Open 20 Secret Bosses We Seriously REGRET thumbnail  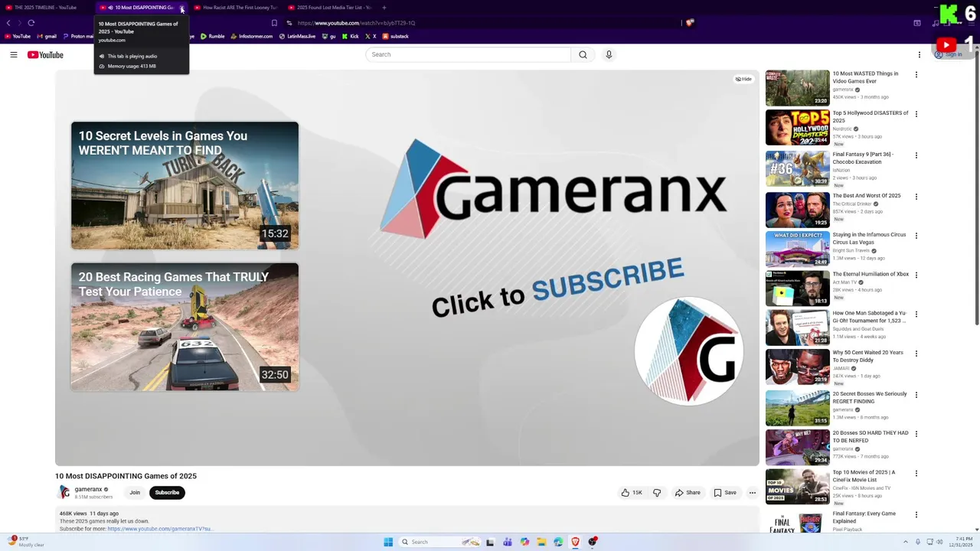point(797,408)
